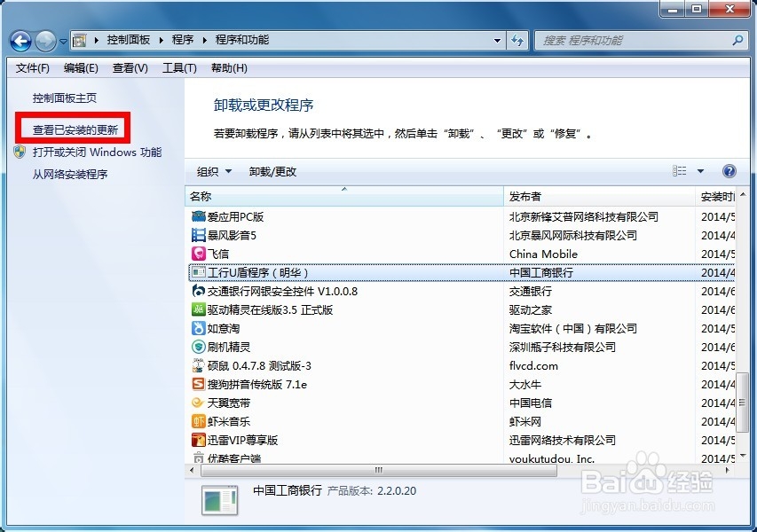Open 打开或关闭 Windows 功能 link
Image resolution: width=757 pixels, height=532 pixels.
97,152
